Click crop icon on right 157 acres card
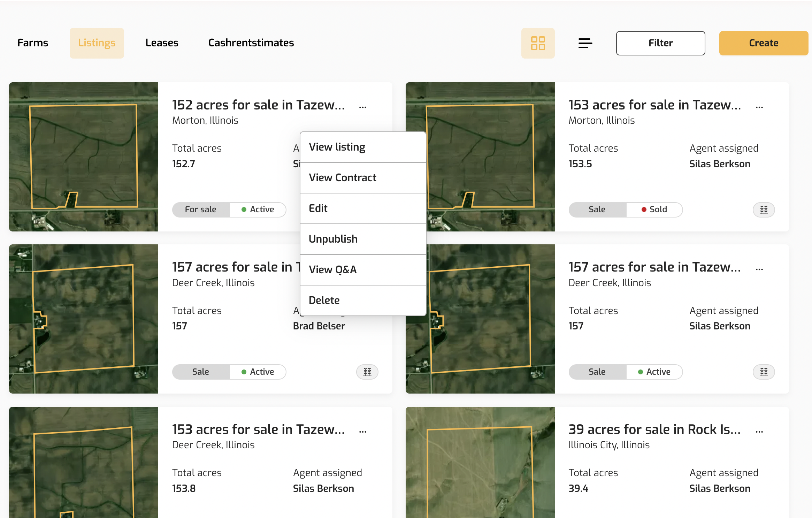The image size is (812, 518). (x=764, y=372)
